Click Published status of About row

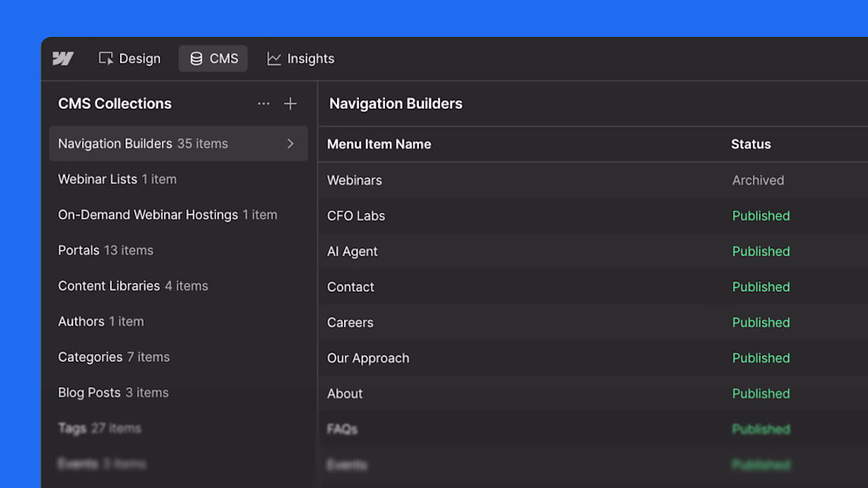coord(761,393)
